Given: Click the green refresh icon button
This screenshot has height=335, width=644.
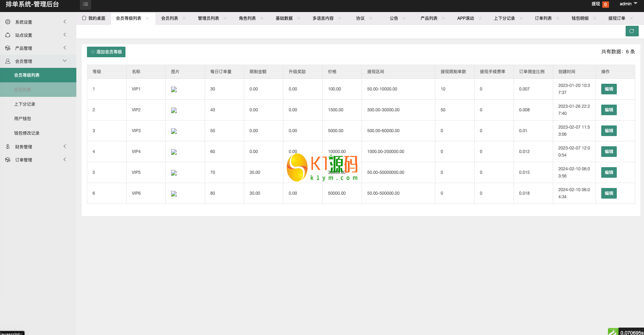Looking at the screenshot, I should (x=632, y=31).
